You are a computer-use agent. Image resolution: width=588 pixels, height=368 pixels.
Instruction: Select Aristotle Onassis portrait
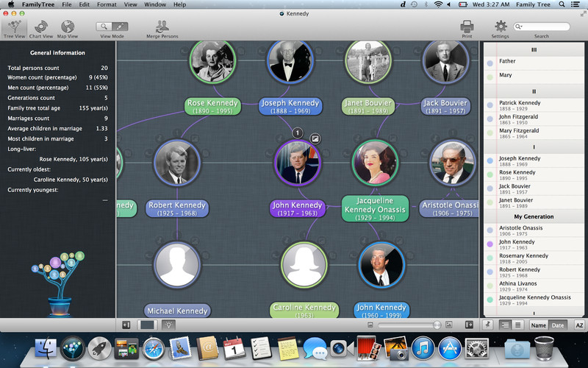(x=453, y=163)
